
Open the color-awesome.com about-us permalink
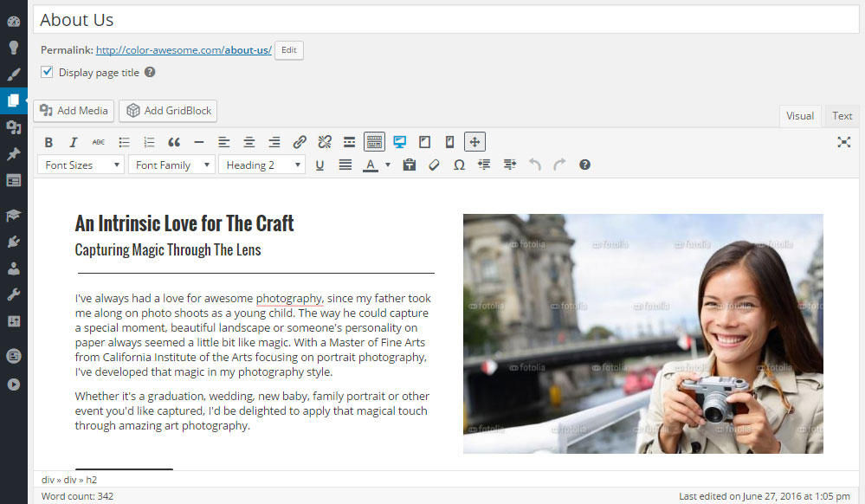point(184,50)
